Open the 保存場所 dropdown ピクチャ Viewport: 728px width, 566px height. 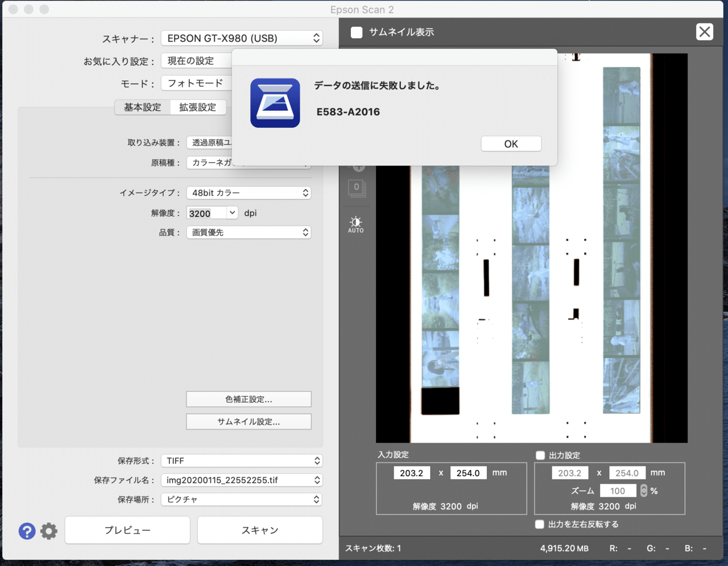(x=242, y=500)
